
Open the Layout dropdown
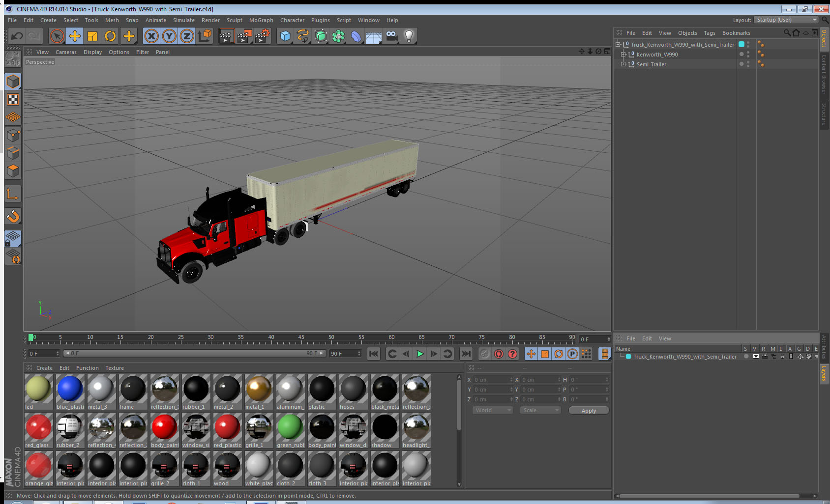(x=786, y=20)
